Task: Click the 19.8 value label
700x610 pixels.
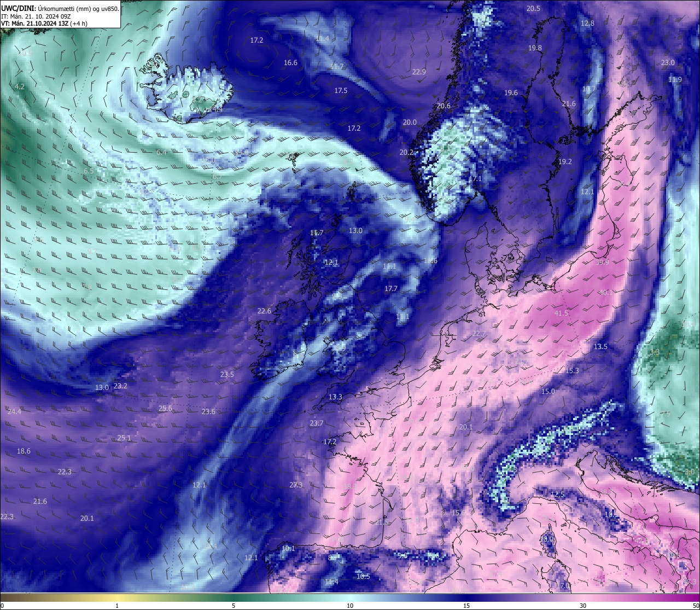Action: pos(535,48)
